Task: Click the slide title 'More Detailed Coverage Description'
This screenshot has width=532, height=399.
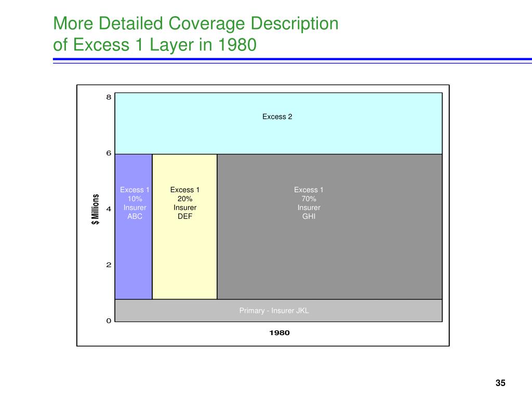Action: (x=196, y=24)
